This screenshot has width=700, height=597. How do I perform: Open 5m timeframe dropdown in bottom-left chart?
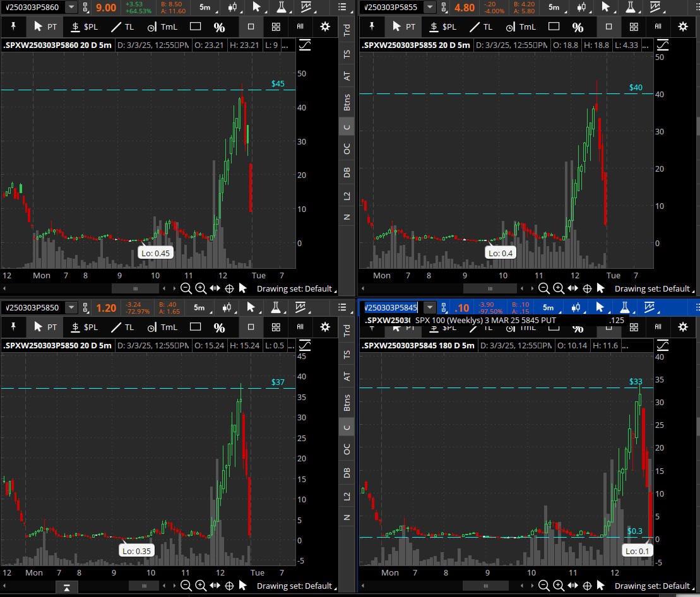pyautogui.click(x=201, y=307)
